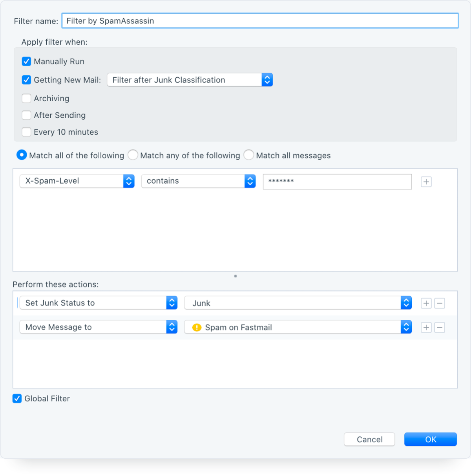471x476 pixels.
Task: Remove the Set Junk Status action row
Action: coord(440,303)
